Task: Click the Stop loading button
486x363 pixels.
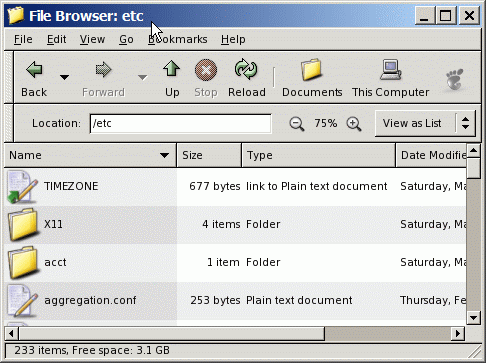Action: click(206, 78)
